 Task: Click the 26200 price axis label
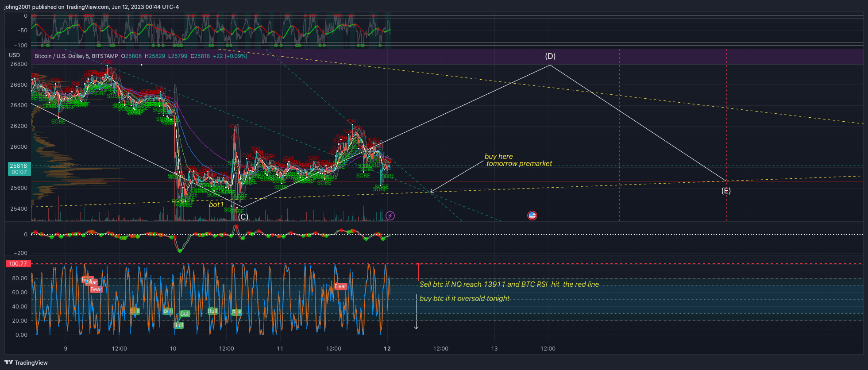pos(19,126)
